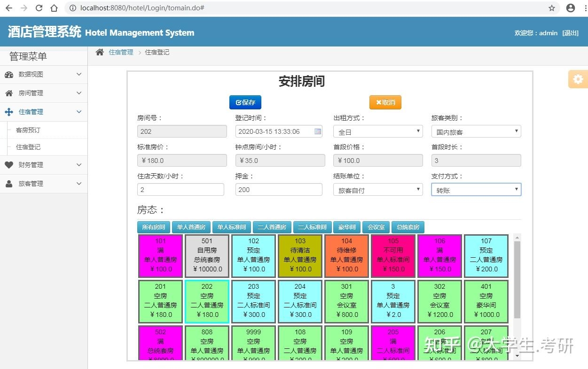Click the orange 取消 cancel button
This screenshot has width=588, height=369.
[385, 102]
